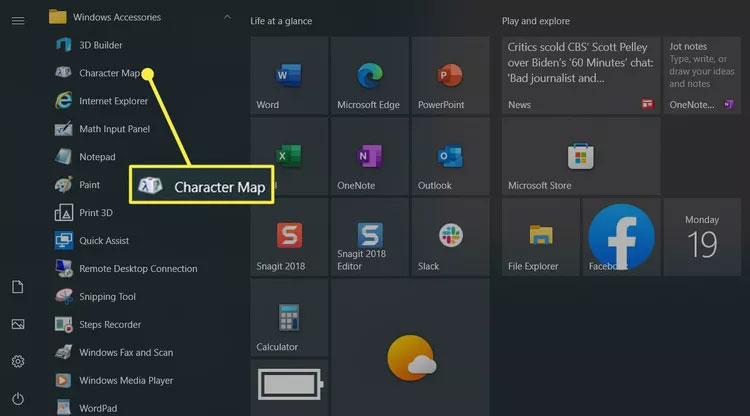Collapse the Windows Accessories folder chevron
Screen dimensions: 750x416
pyautogui.click(x=227, y=17)
